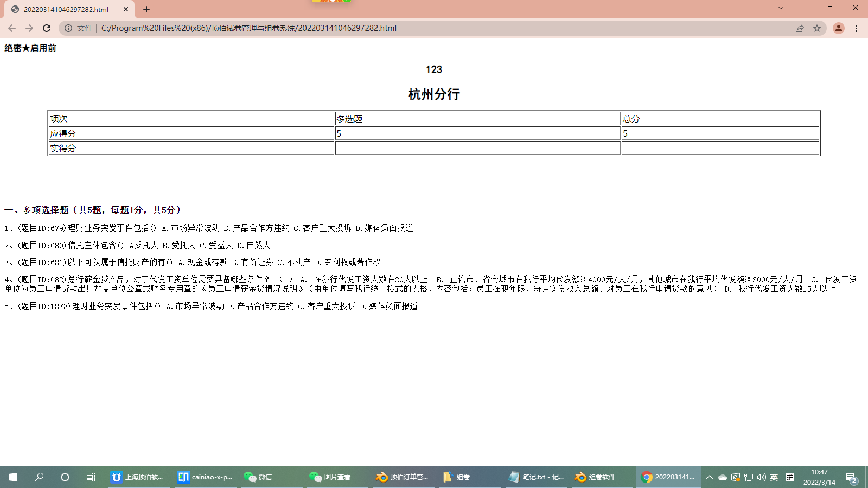Reload the page with the refresh icon
Viewport: 868px width, 488px height.
47,28
